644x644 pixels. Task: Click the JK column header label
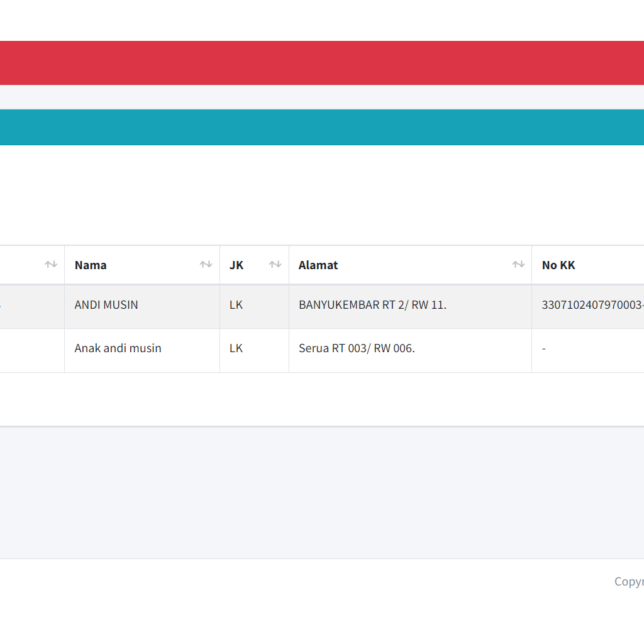click(x=236, y=265)
